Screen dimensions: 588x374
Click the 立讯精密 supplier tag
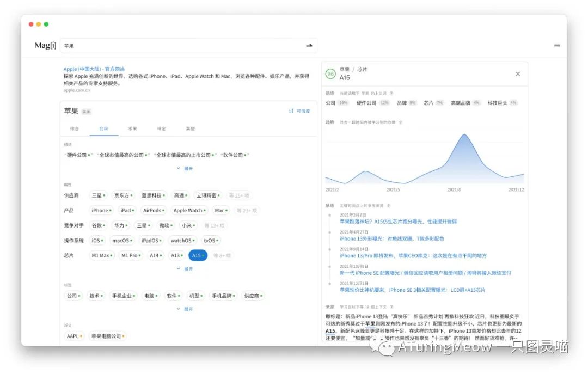pos(209,195)
